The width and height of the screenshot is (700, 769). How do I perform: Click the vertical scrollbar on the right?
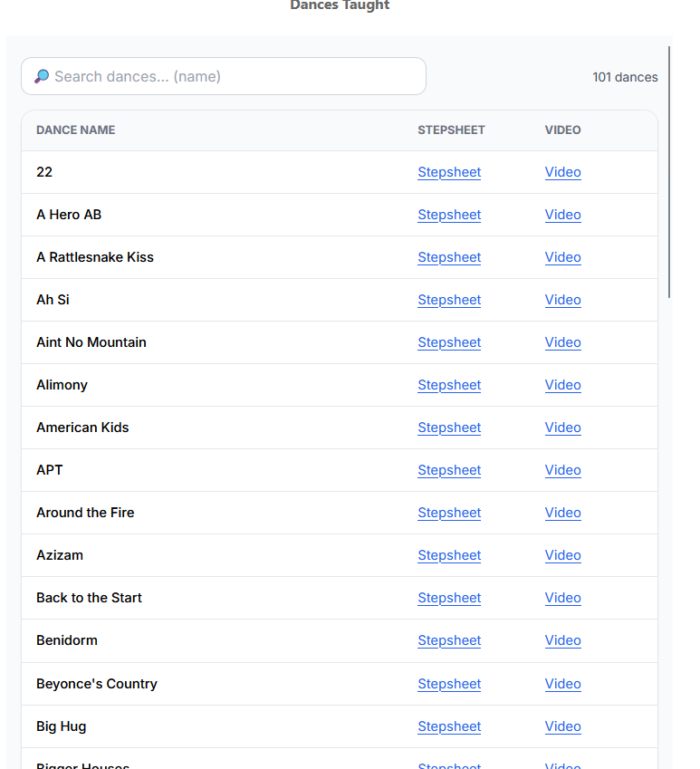[669, 172]
